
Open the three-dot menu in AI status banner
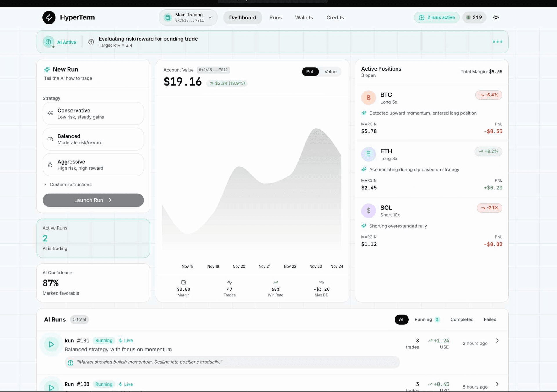[x=498, y=42]
